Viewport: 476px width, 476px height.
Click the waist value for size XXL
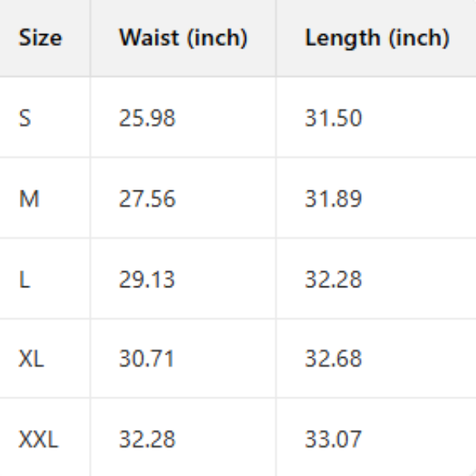tap(148, 439)
